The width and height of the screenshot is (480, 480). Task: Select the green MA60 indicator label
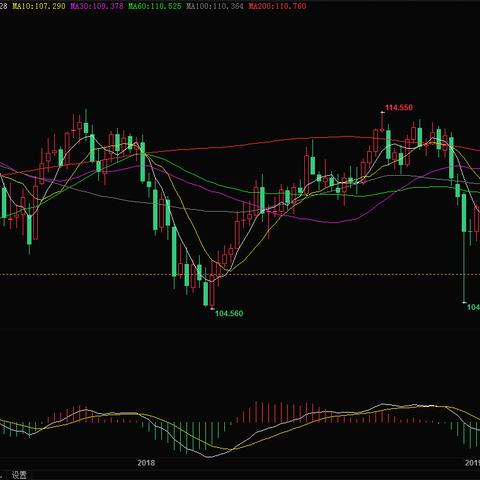click(155, 6)
